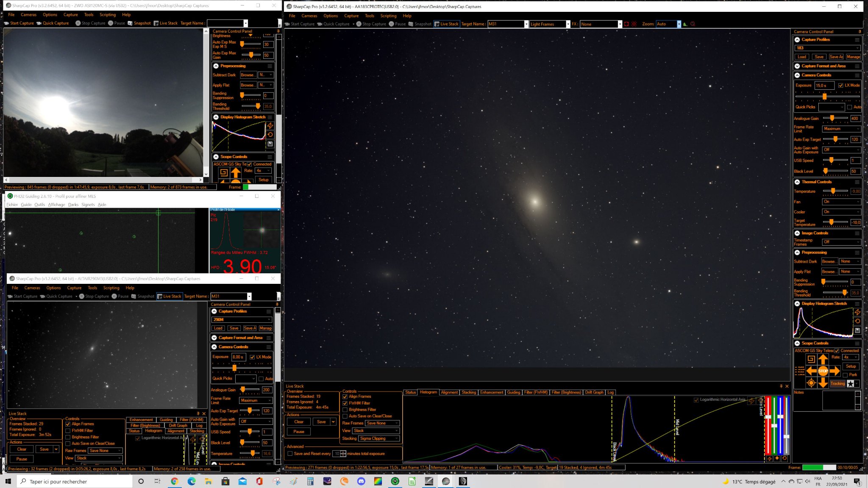The width and height of the screenshot is (868, 488).
Task: Switch to Alignment tab in main Live Stack
Action: [449, 393]
